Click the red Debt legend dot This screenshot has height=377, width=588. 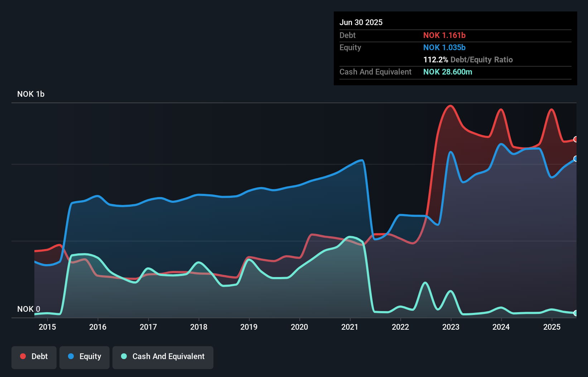tap(23, 356)
